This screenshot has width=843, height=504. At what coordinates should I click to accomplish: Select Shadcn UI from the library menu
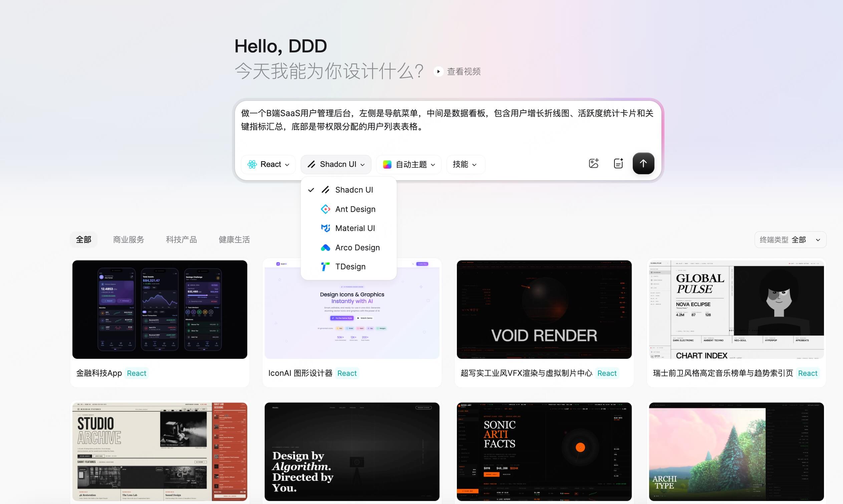tap(349, 190)
